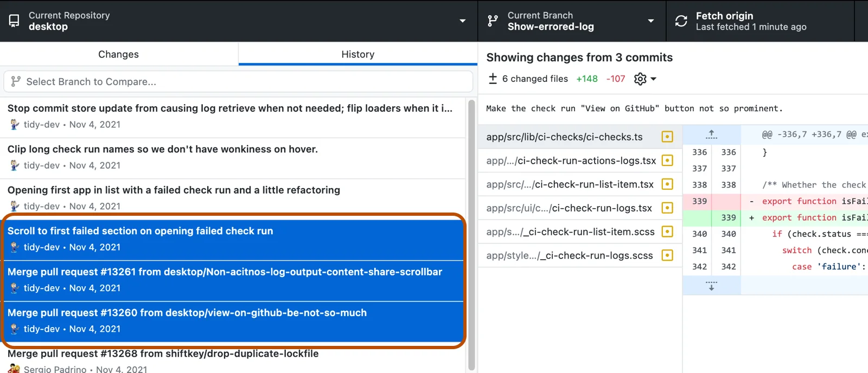Click the Fetch origin button
The image size is (868, 373).
point(760,21)
